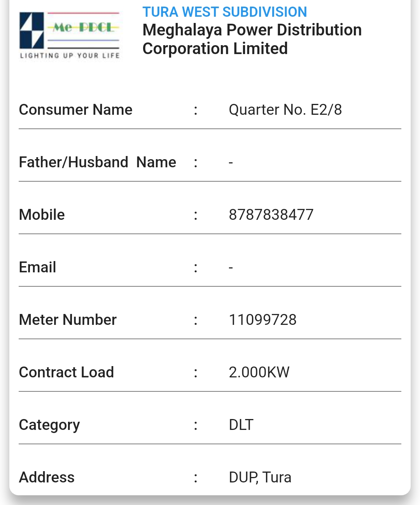420x505 pixels.
Task: Click the Contract Load label
Action: click(66, 372)
